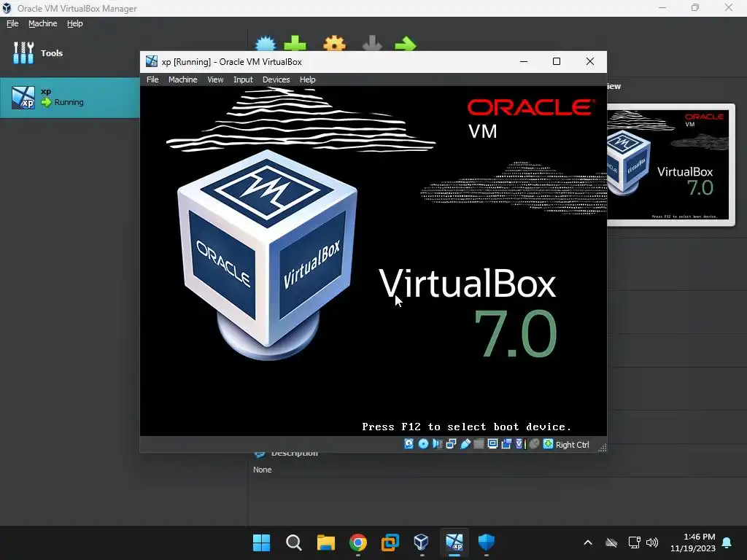Screen dimensions: 747x560
Task: Select the xp virtual machine in the list
Action: [70, 97]
